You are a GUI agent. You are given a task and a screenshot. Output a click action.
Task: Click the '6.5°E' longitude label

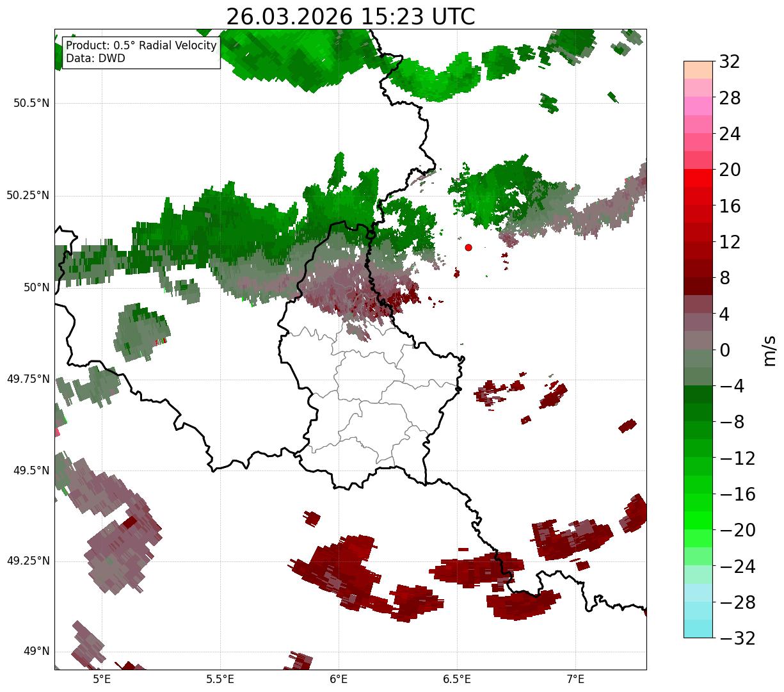tap(457, 679)
